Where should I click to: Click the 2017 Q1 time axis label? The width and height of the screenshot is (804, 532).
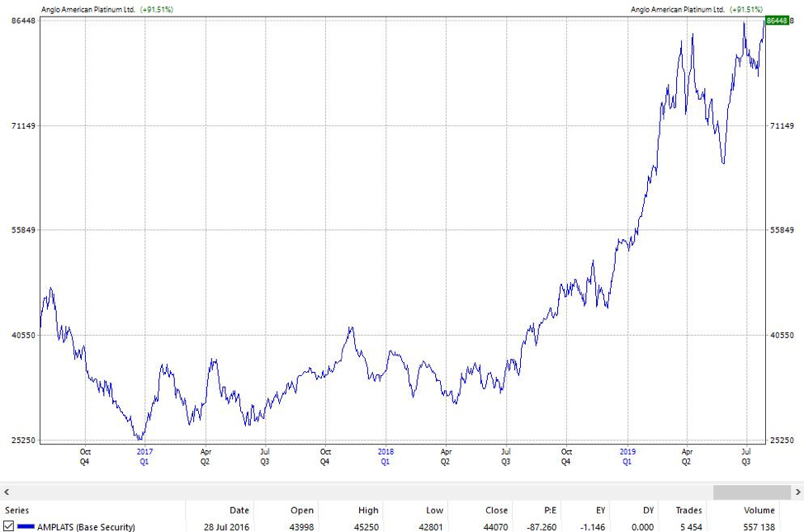144,456
